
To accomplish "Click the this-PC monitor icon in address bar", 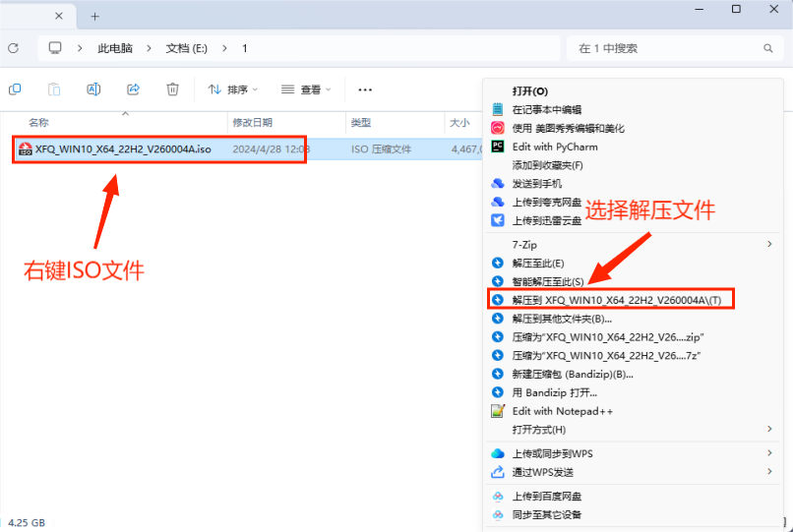I will (55, 47).
